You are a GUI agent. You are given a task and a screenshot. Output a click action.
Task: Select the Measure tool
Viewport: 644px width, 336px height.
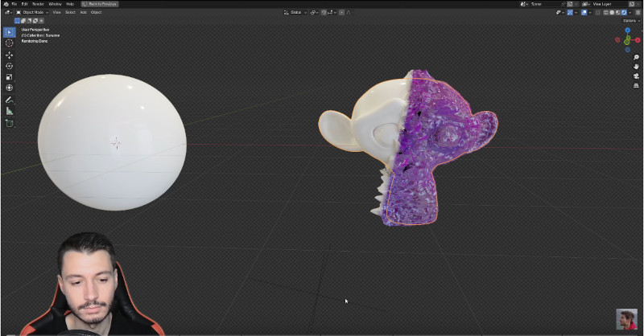9,111
